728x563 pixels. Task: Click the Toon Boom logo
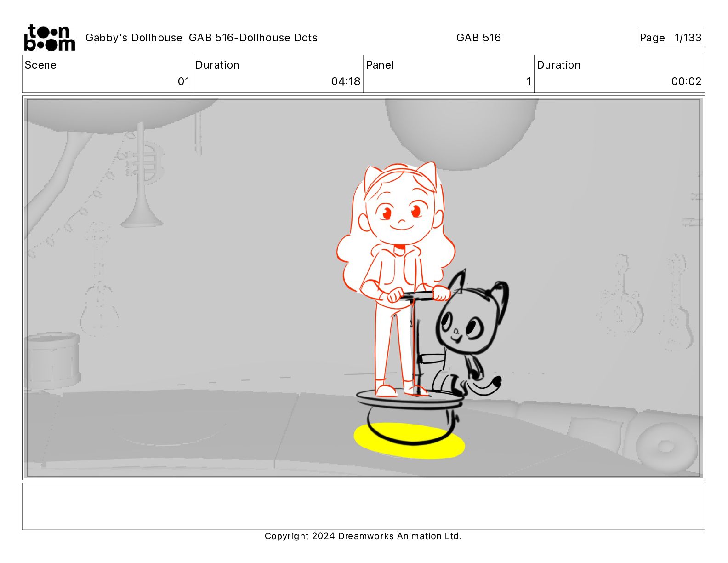pos(49,38)
